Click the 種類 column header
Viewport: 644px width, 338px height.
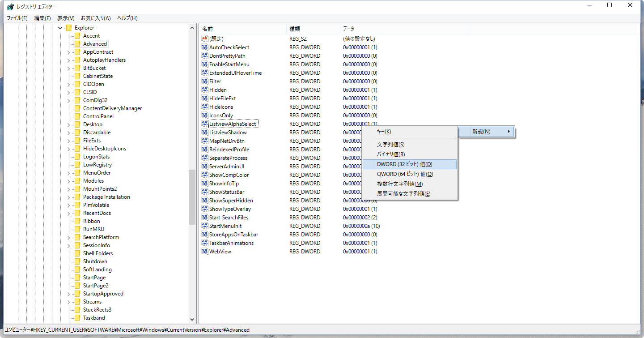pos(312,29)
